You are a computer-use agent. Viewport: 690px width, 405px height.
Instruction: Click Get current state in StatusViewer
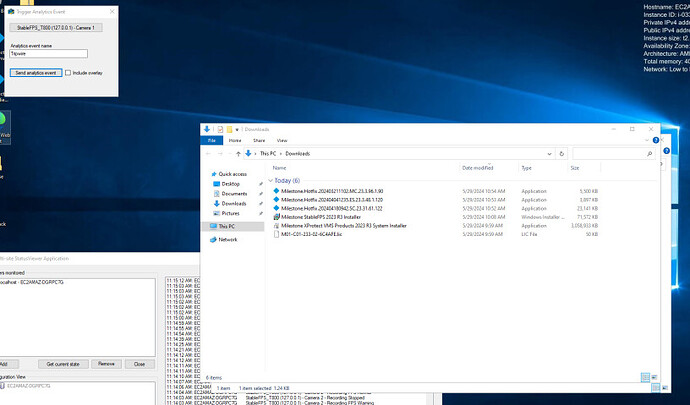[63, 364]
